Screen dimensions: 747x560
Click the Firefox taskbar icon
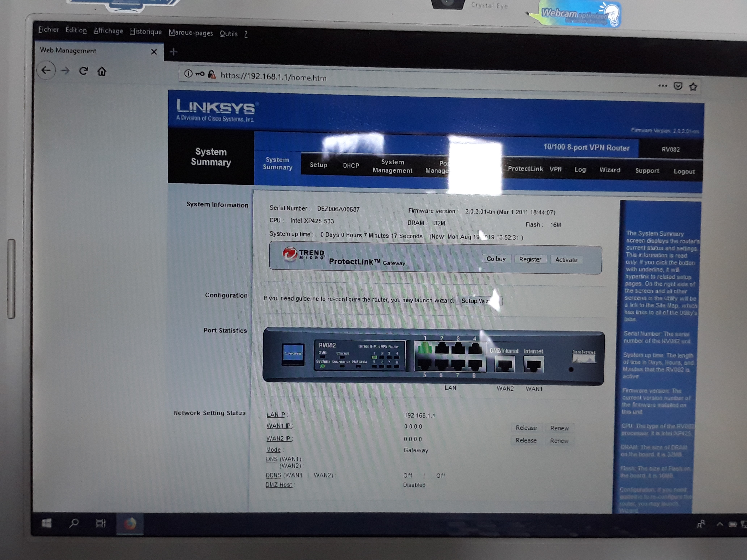tap(130, 524)
